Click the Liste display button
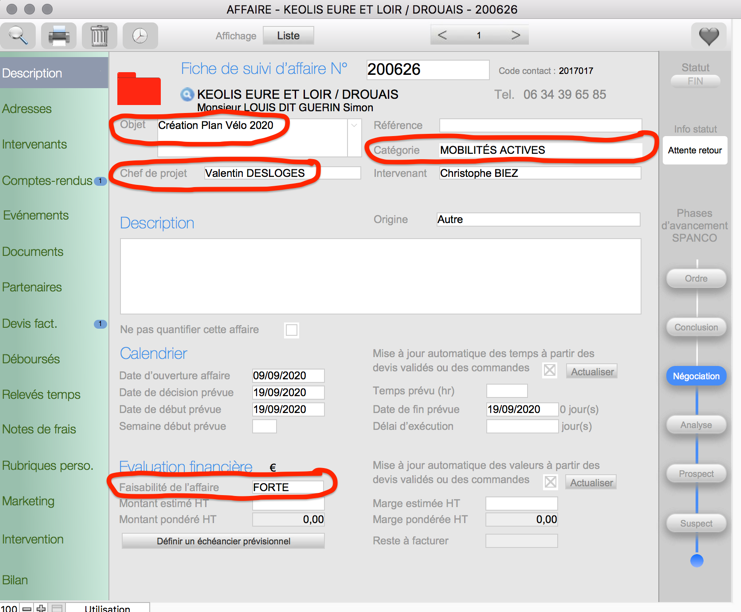Image resolution: width=741 pixels, height=612 pixels. (x=288, y=36)
